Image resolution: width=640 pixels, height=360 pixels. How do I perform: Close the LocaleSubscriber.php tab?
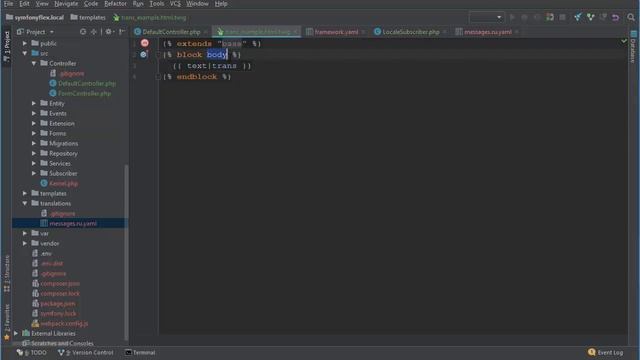444,32
